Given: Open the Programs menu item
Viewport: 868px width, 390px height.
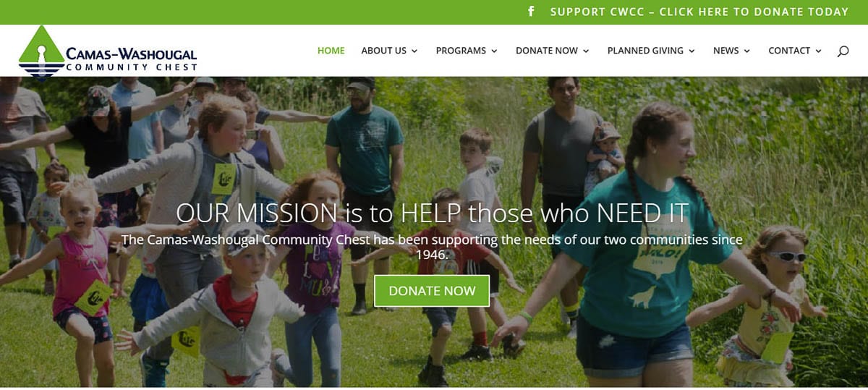Looking at the screenshot, I should tap(461, 51).
